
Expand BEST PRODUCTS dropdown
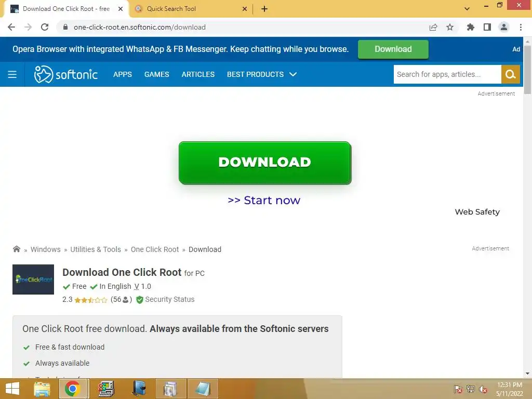pos(262,74)
